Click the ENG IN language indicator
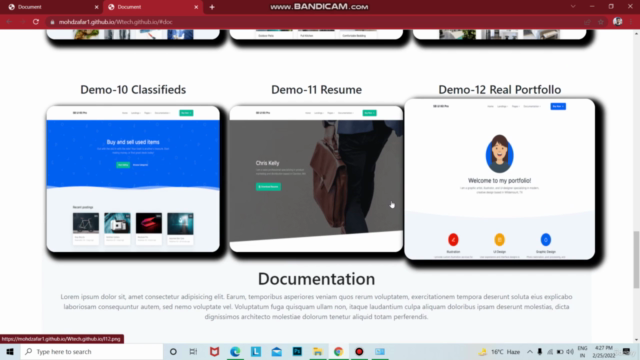This screenshot has height=360, width=640. click(x=582, y=351)
